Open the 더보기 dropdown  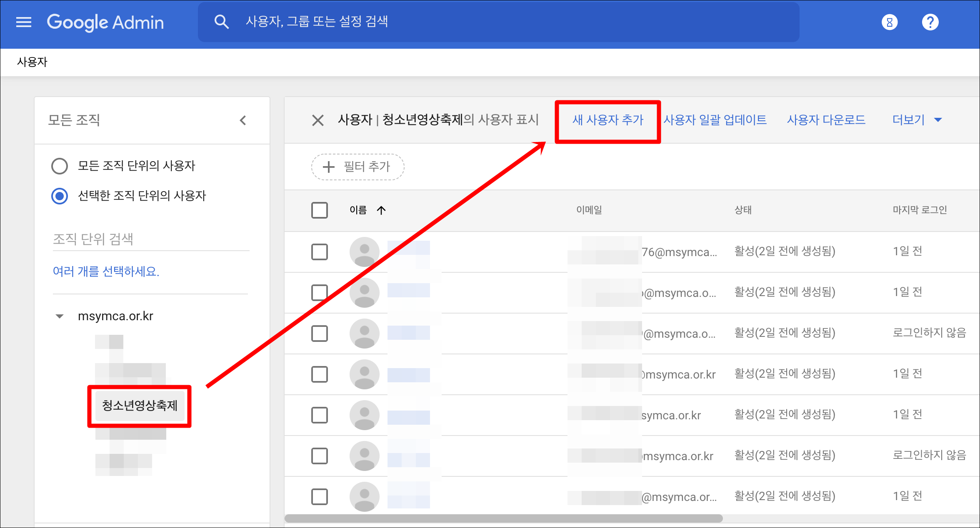coord(917,120)
